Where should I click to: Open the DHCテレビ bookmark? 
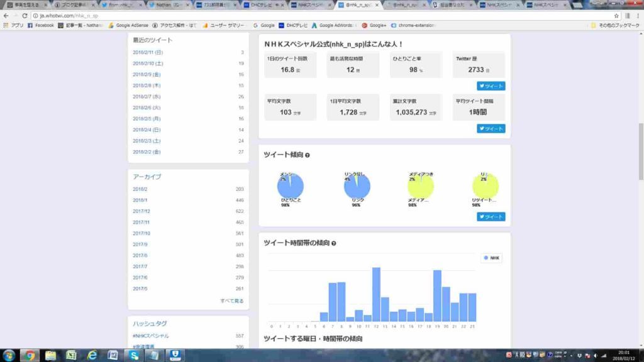[293, 25]
